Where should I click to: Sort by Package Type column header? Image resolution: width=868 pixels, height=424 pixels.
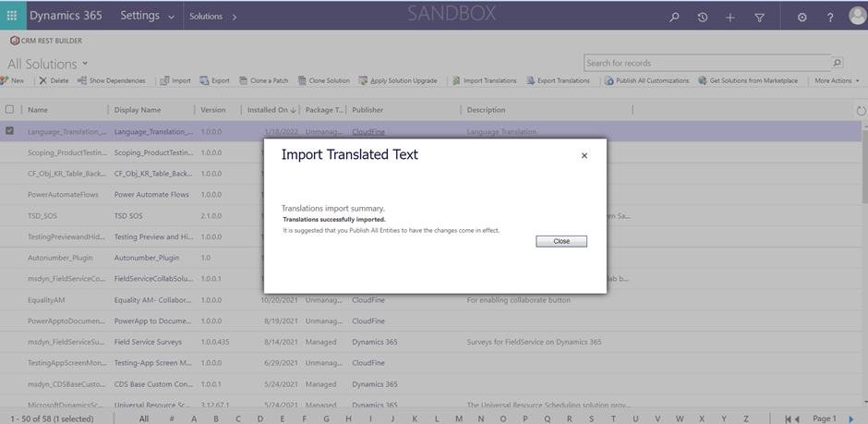pyautogui.click(x=325, y=110)
